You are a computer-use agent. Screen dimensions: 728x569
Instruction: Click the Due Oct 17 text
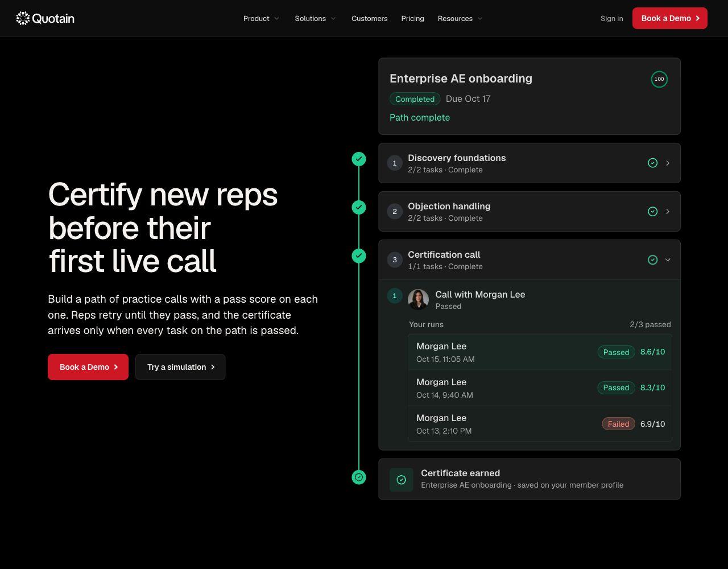(x=468, y=99)
